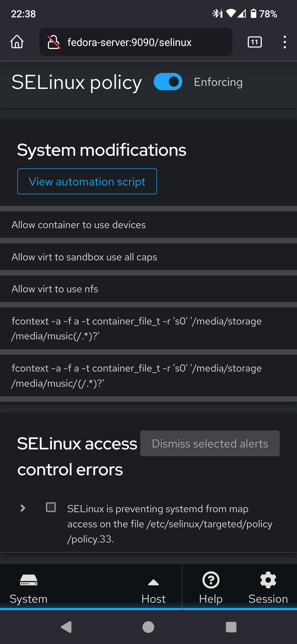Tap the Android home circle button
Viewport: 297px width, 644px height.
pyautogui.click(x=148, y=627)
